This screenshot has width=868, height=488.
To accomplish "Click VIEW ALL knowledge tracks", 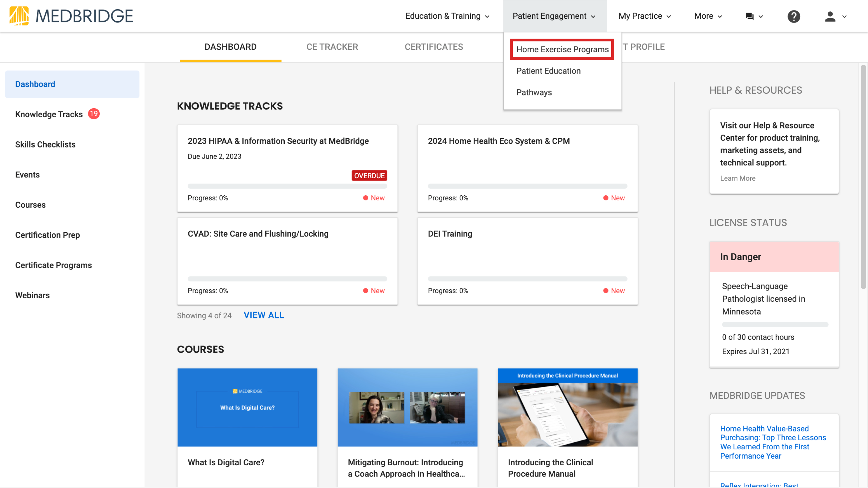I will pyautogui.click(x=264, y=315).
